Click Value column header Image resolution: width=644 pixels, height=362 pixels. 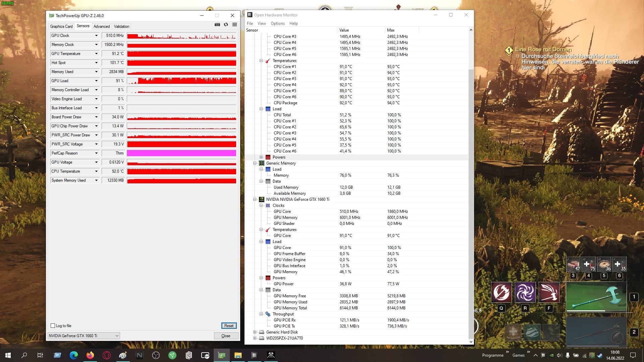[x=362, y=30]
